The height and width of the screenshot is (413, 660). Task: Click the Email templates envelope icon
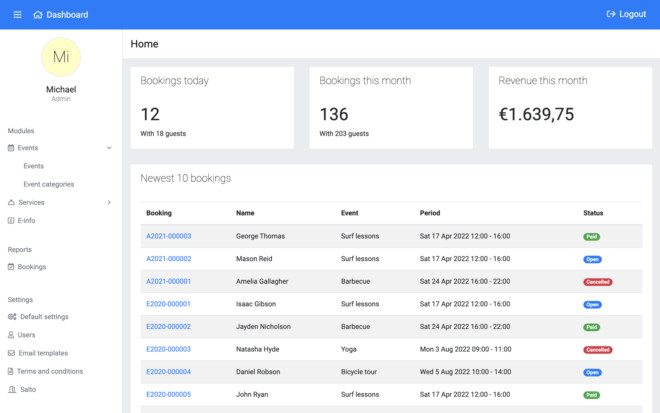[x=11, y=353]
